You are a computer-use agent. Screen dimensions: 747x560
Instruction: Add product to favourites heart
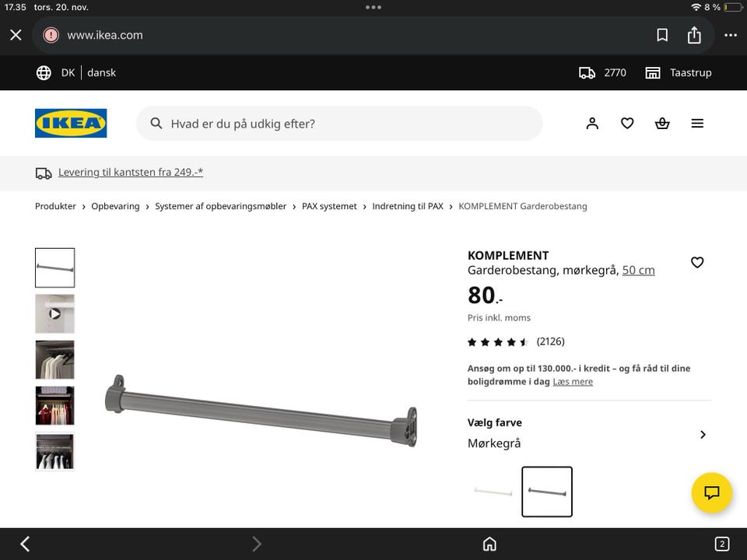click(697, 262)
